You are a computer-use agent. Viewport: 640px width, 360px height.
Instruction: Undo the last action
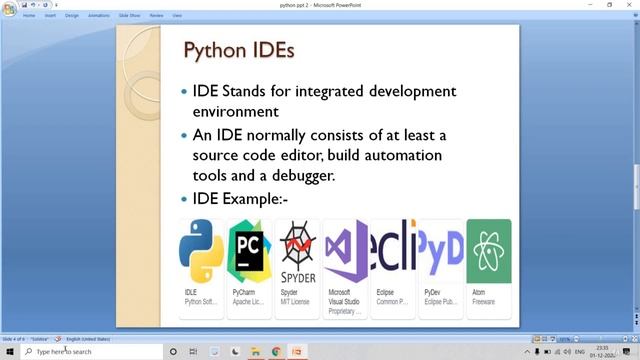coord(33,5)
